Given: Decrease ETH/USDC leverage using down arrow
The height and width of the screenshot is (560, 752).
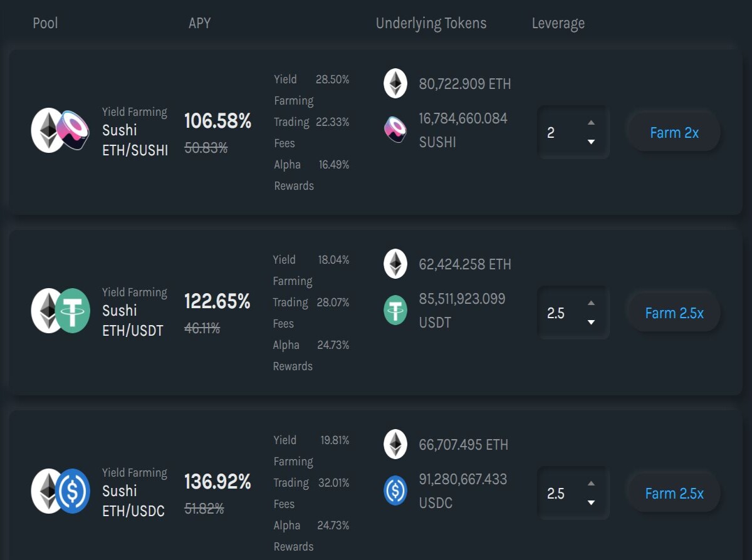Looking at the screenshot, I should [x=591, y=503].
